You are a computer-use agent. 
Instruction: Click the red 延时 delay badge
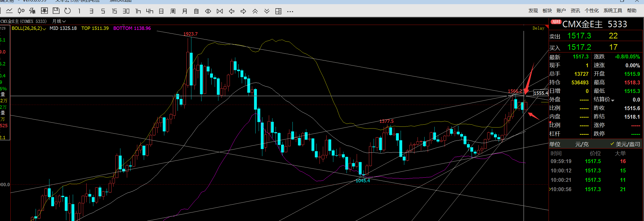pos(556,22)
